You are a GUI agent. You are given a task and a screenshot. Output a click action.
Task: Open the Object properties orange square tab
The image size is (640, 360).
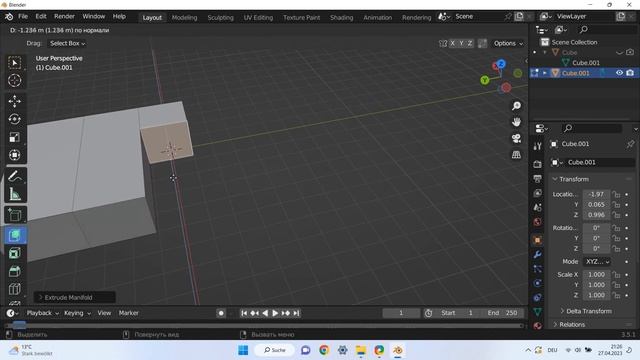click(x=538, y=240)
